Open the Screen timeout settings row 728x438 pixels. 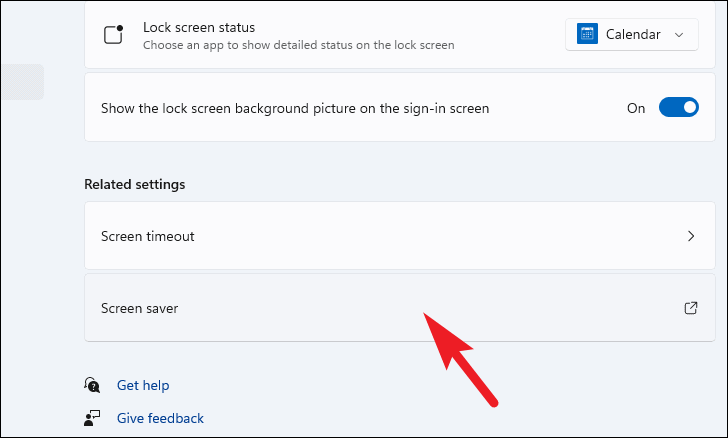399,235
